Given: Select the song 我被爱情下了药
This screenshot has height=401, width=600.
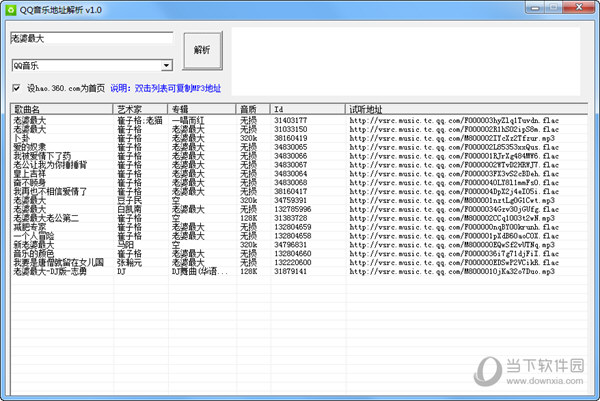Looking at the screenshot, I should (42, 156).
